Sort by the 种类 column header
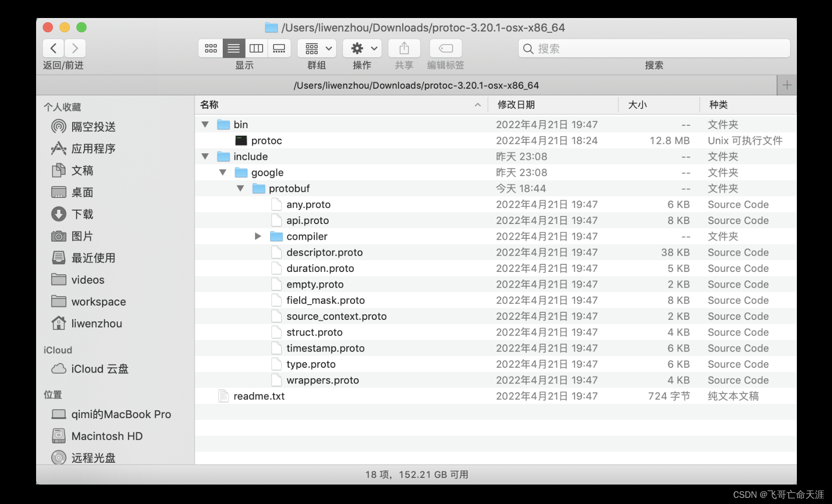The width and height of the screenshot is (832, 504). pos(748,105)
